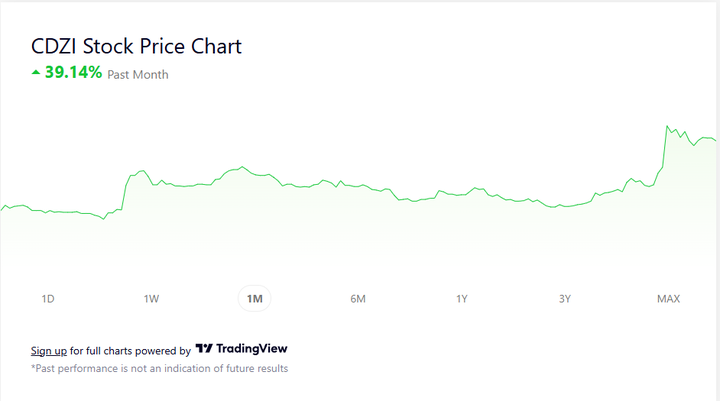
Task: Open the Sign up link
Action: (x=49, y=351)
